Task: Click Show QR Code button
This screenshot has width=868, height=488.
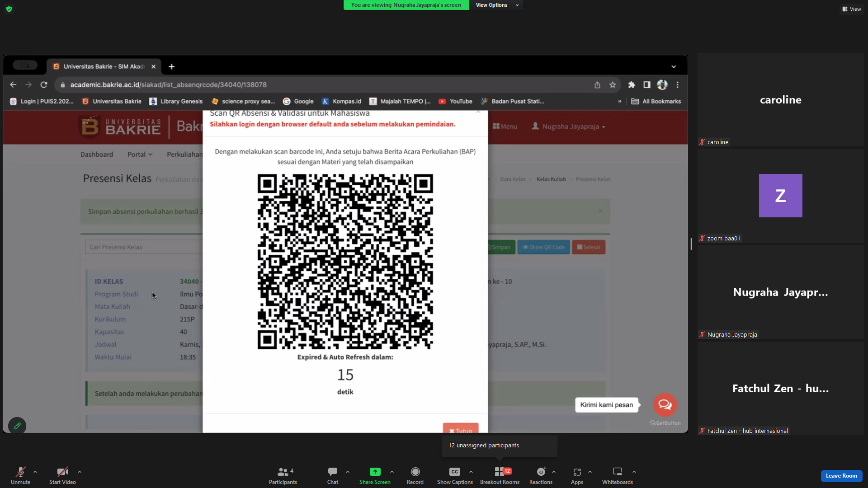Action: [543, 247]
